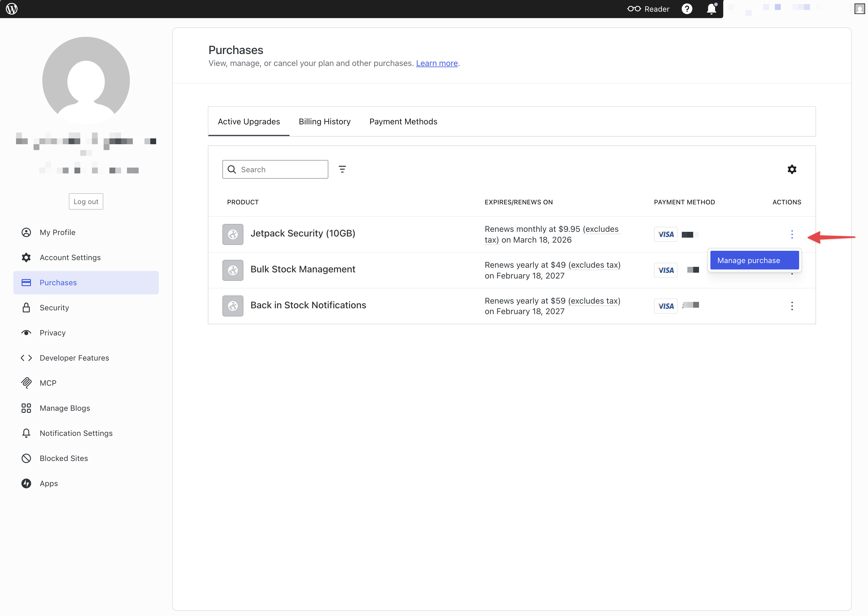Image resolution: width=868 pixels, height=616 pixels.
Task: Click the user avatar in top-right corner
Action: 859,9
